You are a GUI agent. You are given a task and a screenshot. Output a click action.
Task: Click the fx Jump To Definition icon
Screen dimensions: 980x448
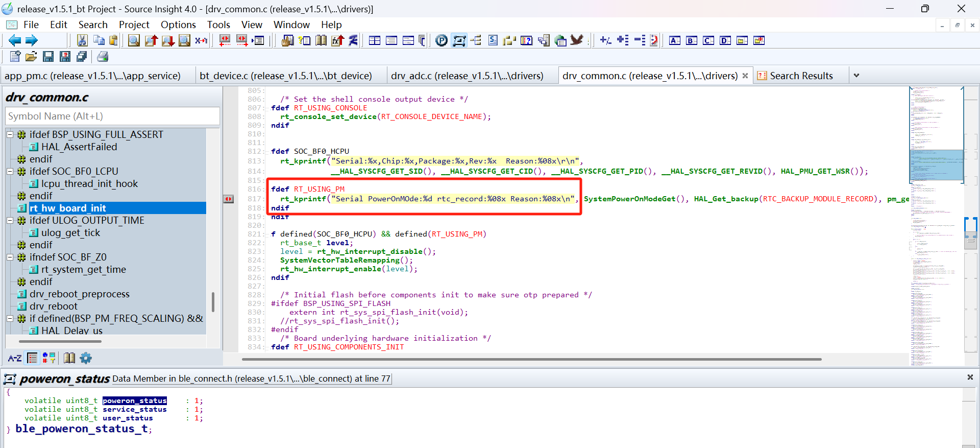tap(337, 40)
